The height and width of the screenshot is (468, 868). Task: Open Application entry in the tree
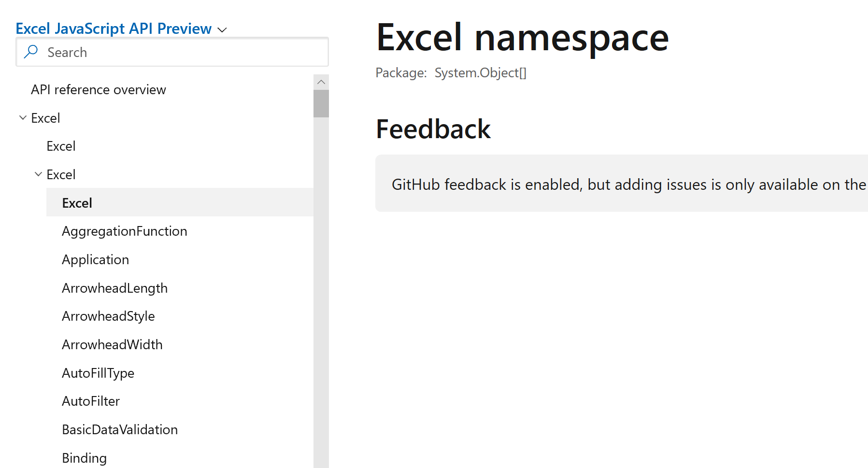point(96,260)
